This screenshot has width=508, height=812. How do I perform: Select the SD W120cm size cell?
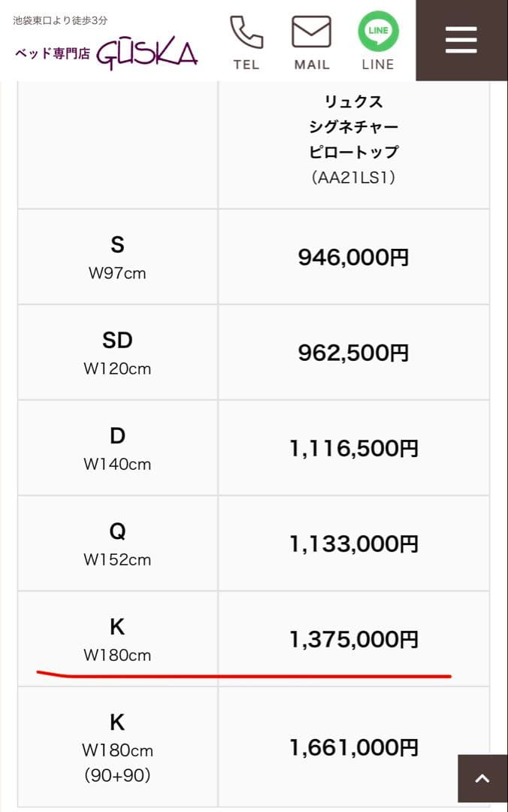point(117,353)
